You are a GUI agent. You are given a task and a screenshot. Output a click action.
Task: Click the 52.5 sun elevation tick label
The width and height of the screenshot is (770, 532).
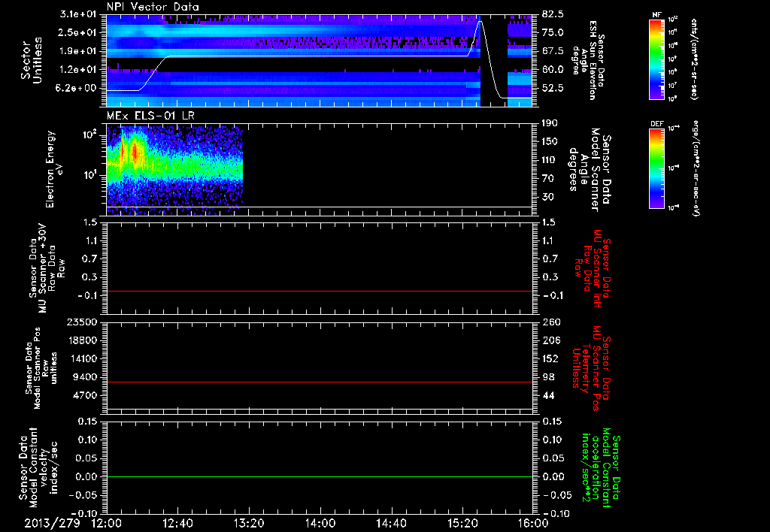tap(553, 88)
